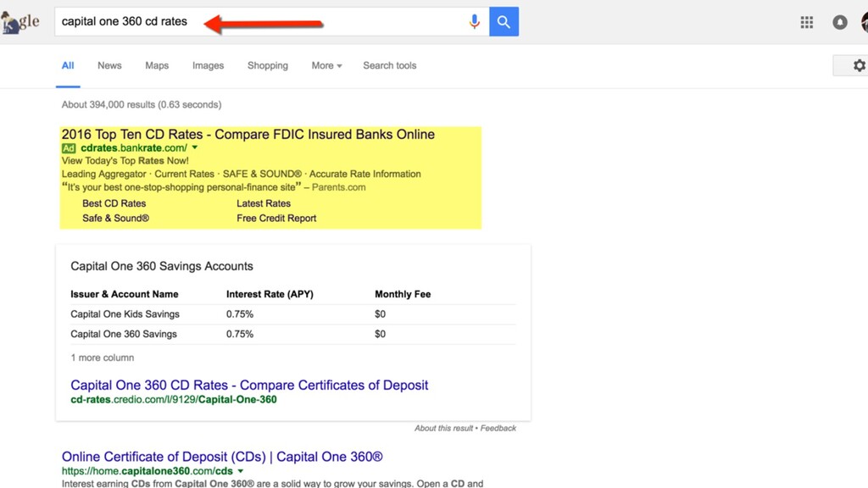Open Search tools options
Viewport: 868px width, 488px height.
[390, 65]
